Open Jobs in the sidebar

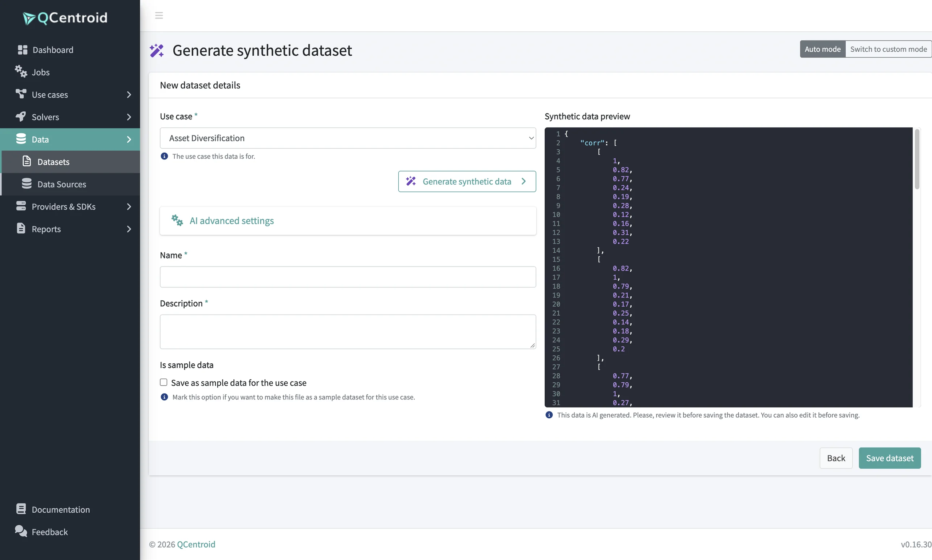70,72
